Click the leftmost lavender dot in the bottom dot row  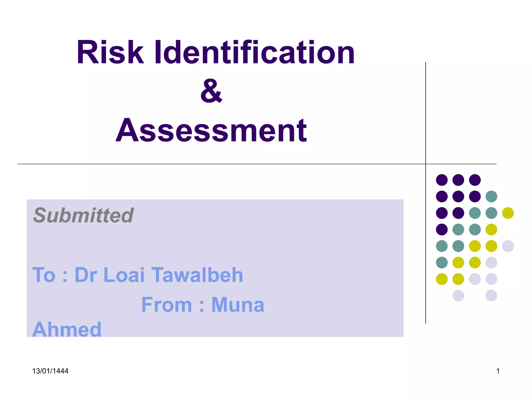[x=458, y=296]
